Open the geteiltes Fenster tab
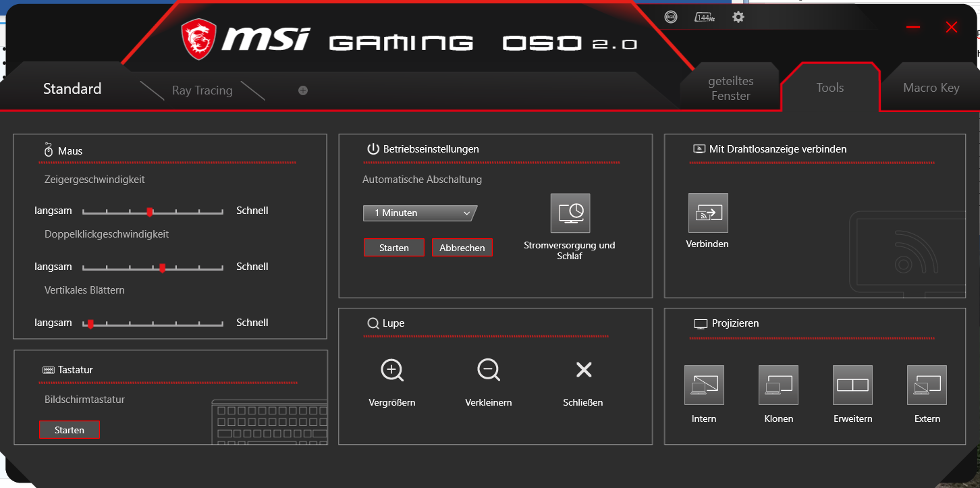980x488 pixels. [731, 88]
